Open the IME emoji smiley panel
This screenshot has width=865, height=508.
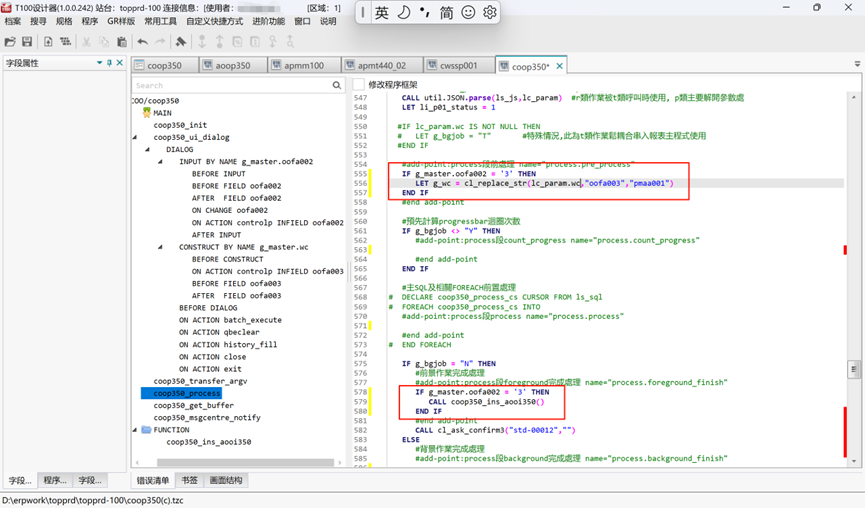click(x=468, y=13)
